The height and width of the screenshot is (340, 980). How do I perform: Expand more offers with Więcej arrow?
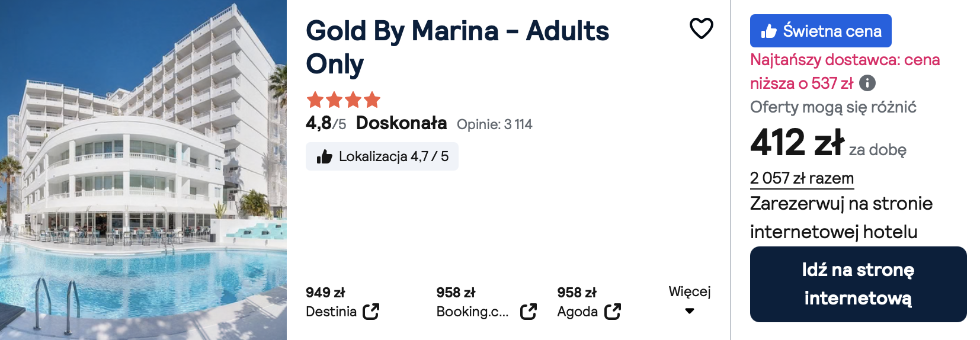pyautogui.click(x=689, y=311)
